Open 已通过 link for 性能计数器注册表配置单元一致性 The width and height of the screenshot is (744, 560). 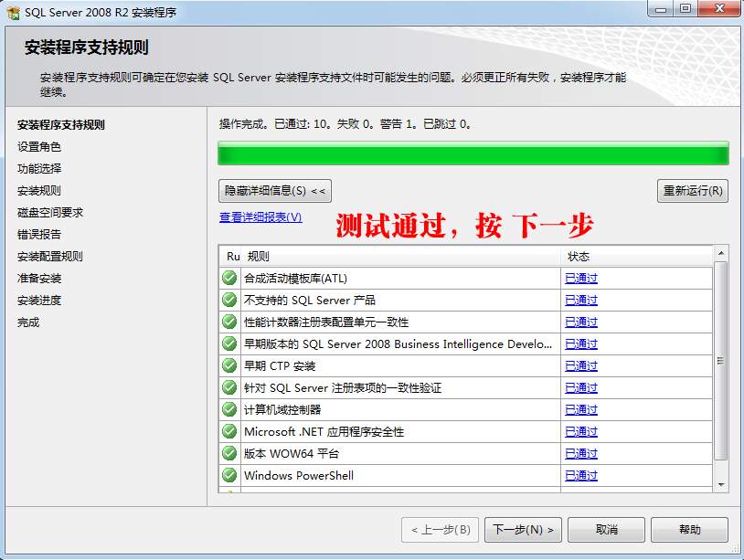coord(580,322)
